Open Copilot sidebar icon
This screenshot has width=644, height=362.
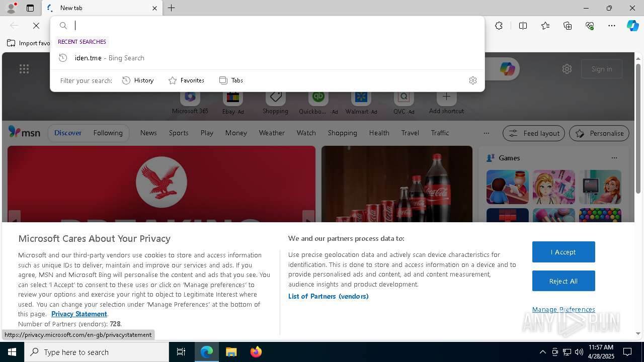click(x=632, y=26)
